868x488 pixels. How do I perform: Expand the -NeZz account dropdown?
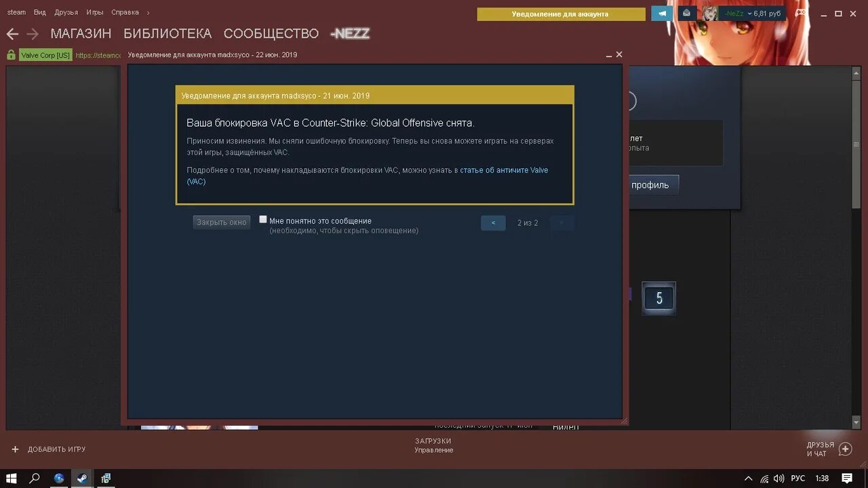coord(749,14)
